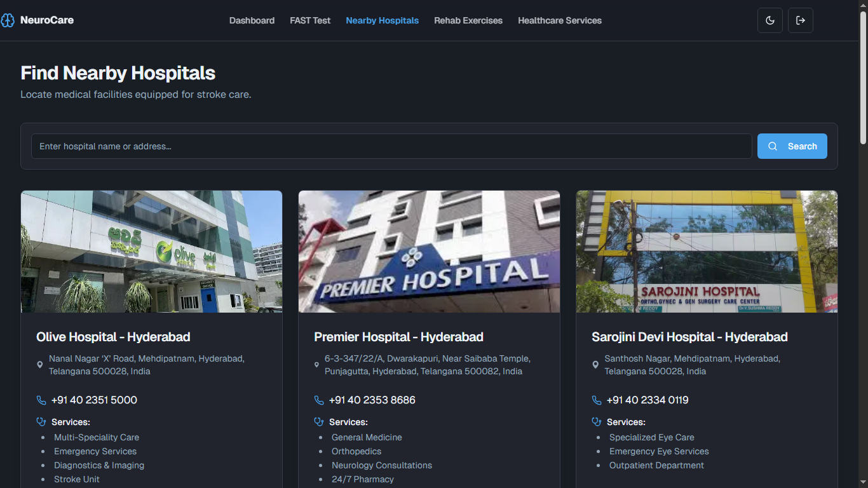The width and height of the screenshot is (868, 488).
Task: Click the logout arrow icon
Action: 801,20
